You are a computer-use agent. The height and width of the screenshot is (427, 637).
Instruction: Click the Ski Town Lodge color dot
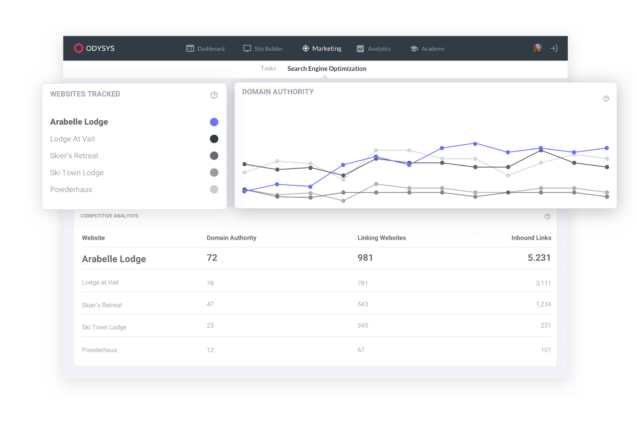[x=214, y=173]
